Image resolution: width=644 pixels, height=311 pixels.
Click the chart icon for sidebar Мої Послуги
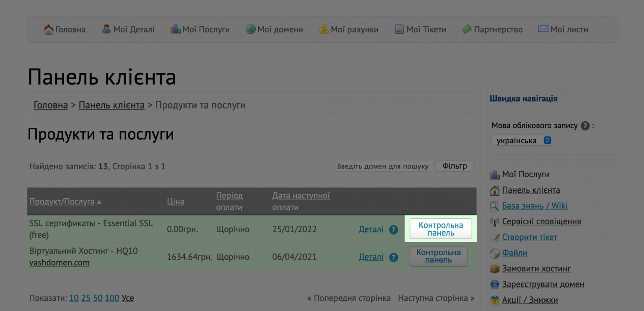(495, 174)
